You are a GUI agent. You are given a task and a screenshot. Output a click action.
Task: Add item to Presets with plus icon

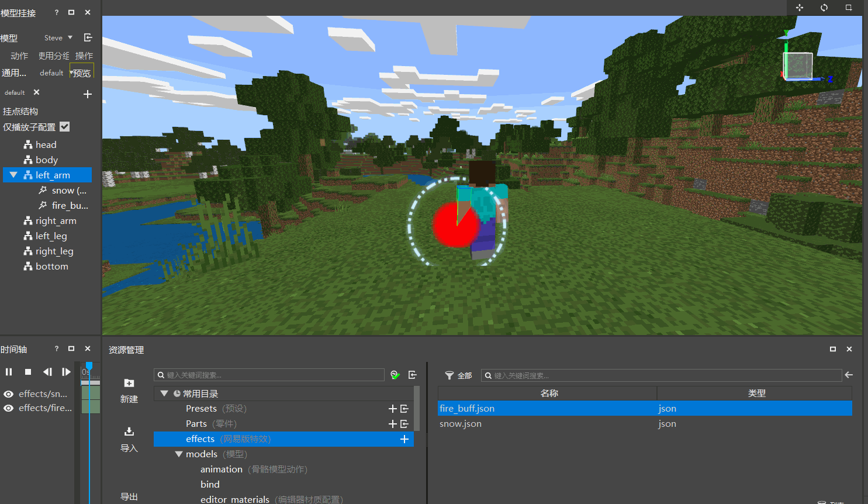point(393,409)
